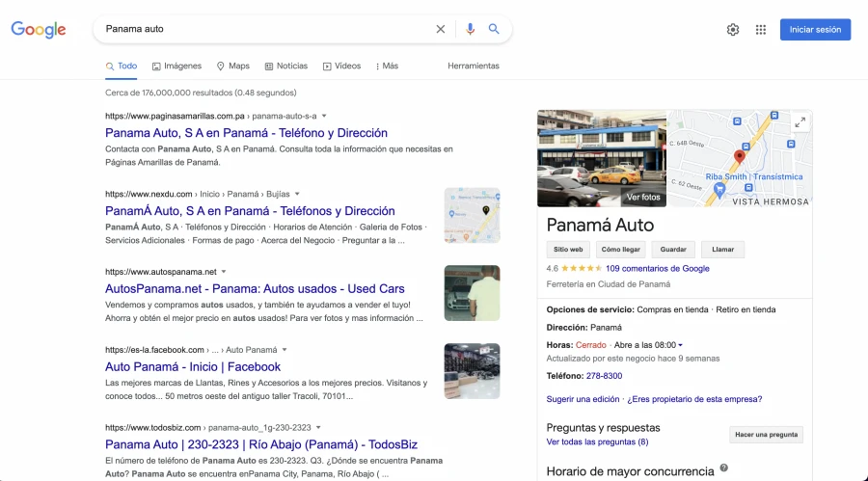
Task: Switch to the Maps tab
Action: tap(233, 66)
